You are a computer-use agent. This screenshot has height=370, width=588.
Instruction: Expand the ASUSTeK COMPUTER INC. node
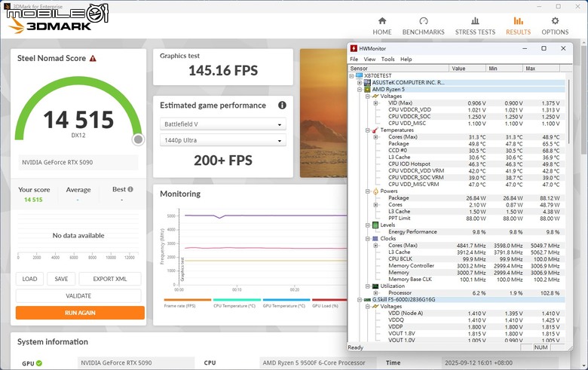point(360,82)
